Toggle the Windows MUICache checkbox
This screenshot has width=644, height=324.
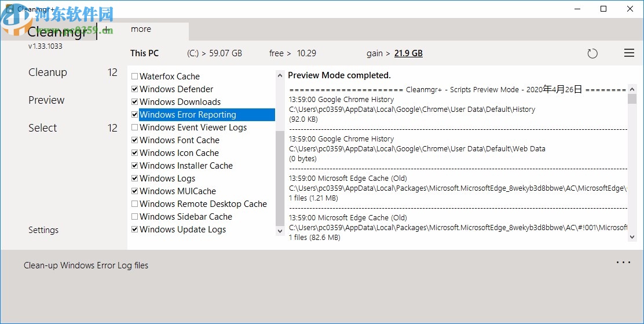pos(135,191)
